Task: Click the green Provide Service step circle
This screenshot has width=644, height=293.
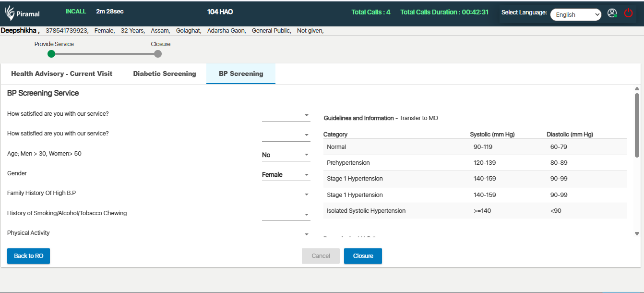Action: coord(51,54)
